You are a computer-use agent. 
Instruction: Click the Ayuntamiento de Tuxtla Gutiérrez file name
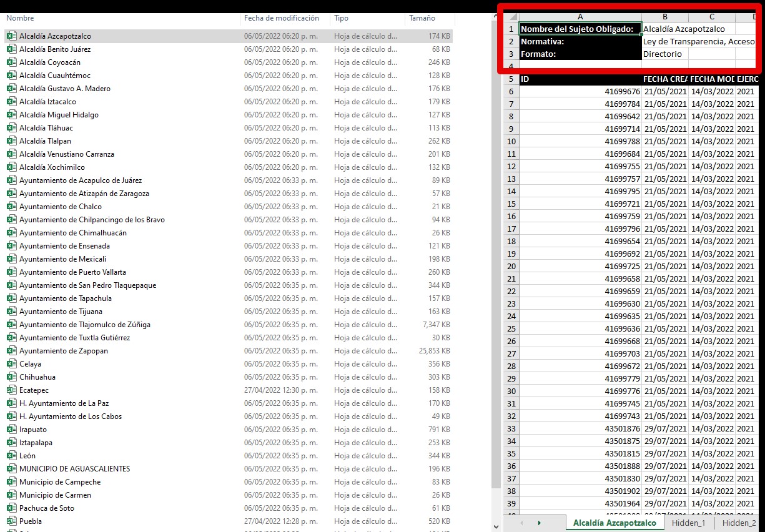point(74,338)
